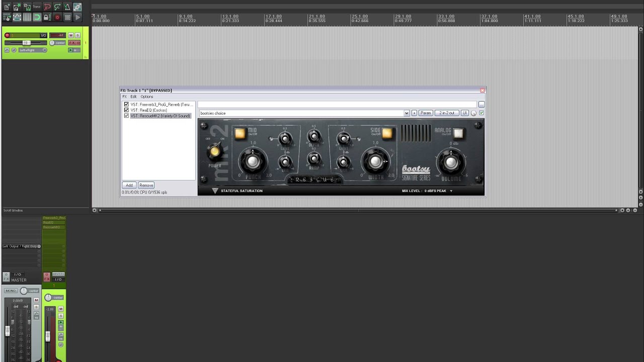The height and width of the screenshot is (362, 644).
Task: Click track 1 pan knob labeled center
Action: 52,43
